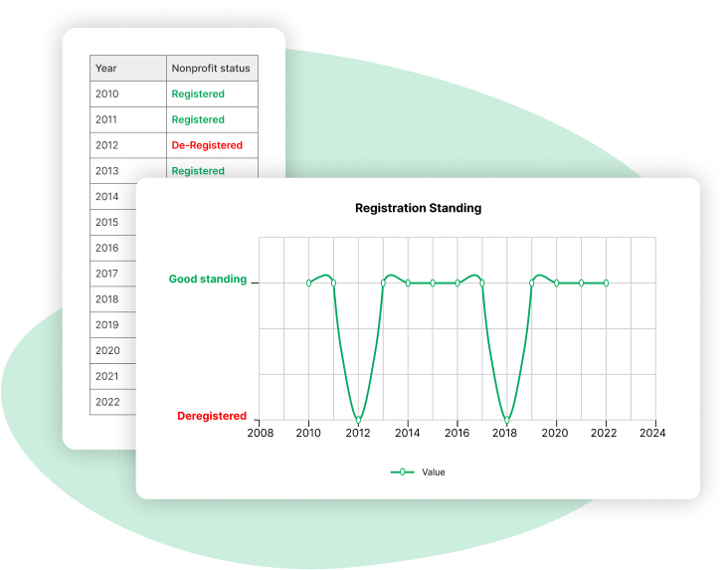This screenshot has width=728, height=570.
Task: Click the 2015 data point marker
Action: (433, 283)
